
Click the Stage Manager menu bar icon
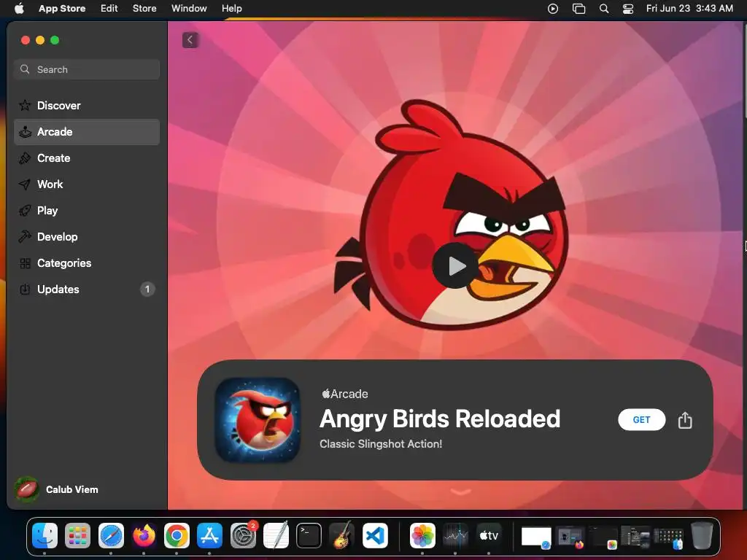578,9
